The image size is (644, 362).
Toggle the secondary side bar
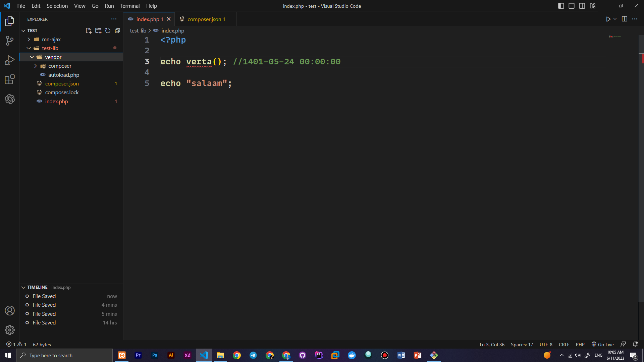pos(582,6)
